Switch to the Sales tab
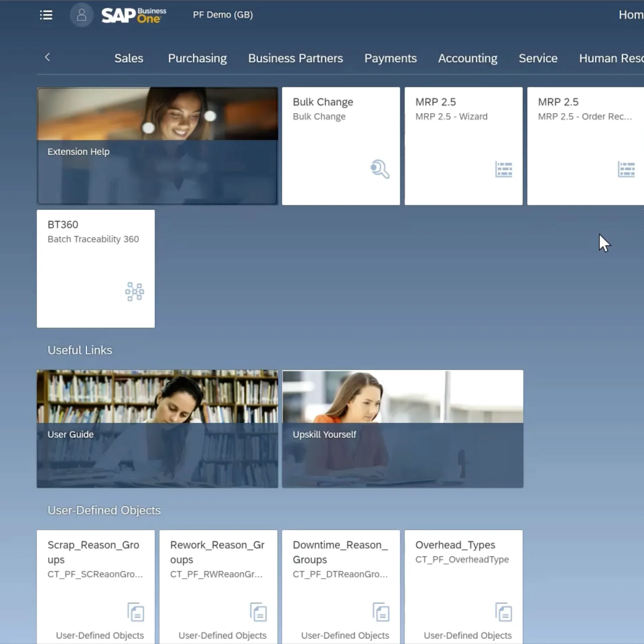This screenshot has height=644, width=644. coord(129,58)
